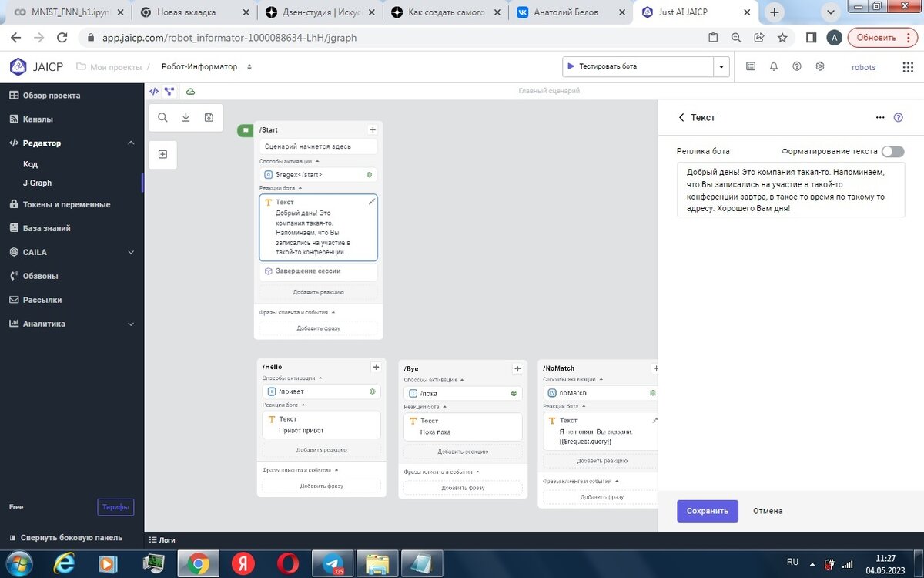The width and height of the screenshot is (924, 578).
Task: Collapse Реакции бота in /Hello
Action: click(303, 405)
